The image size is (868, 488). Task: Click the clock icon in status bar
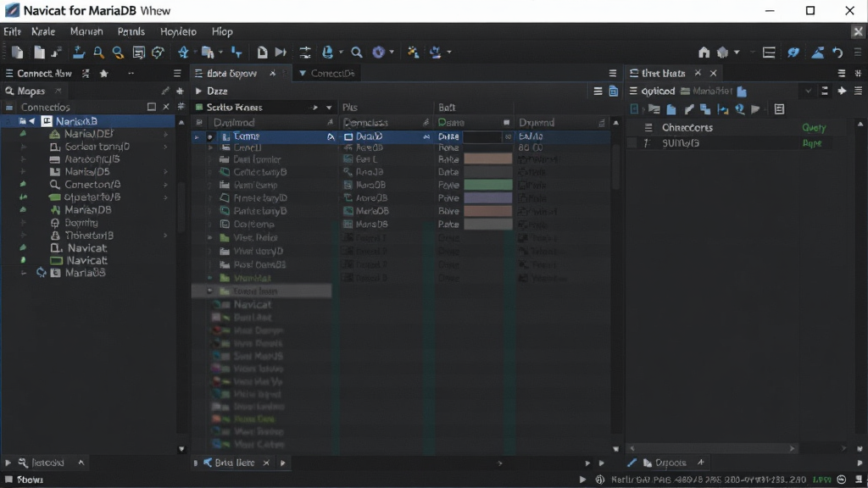tap(842, 480)
